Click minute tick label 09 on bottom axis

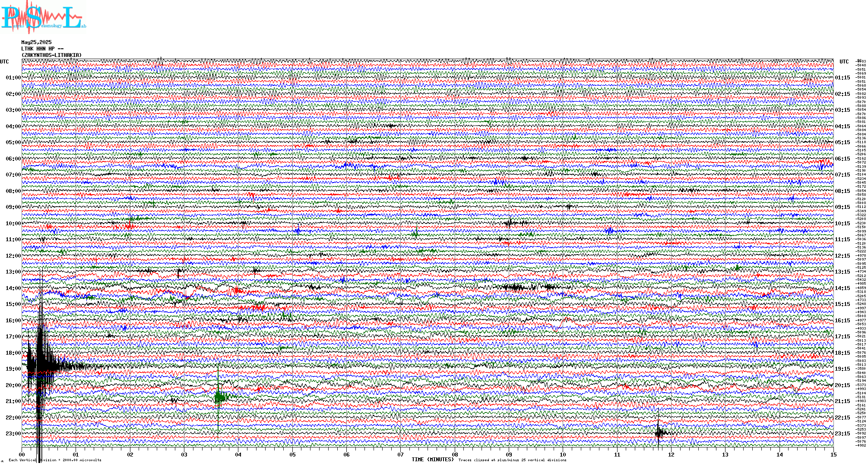click(x=509, y=454)
